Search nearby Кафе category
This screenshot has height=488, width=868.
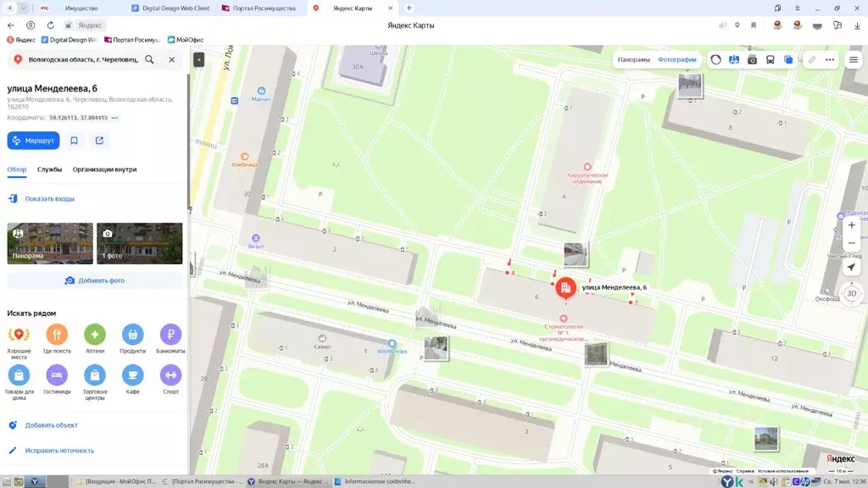click(x=133, y=379)
